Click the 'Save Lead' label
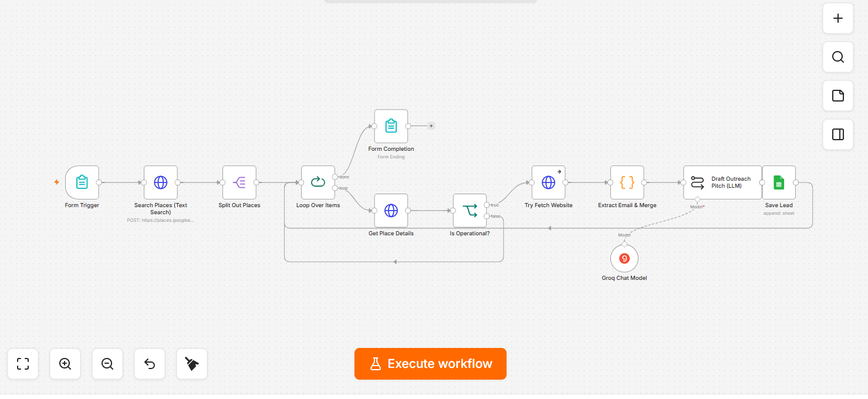Screen dimensions: 868x399 click(779, 205)
